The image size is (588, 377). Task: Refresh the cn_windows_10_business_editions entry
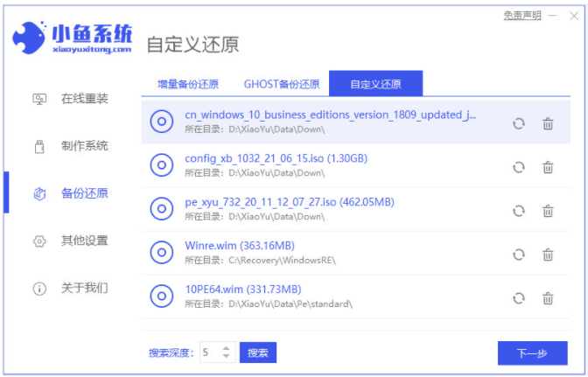tap(518, 123)
